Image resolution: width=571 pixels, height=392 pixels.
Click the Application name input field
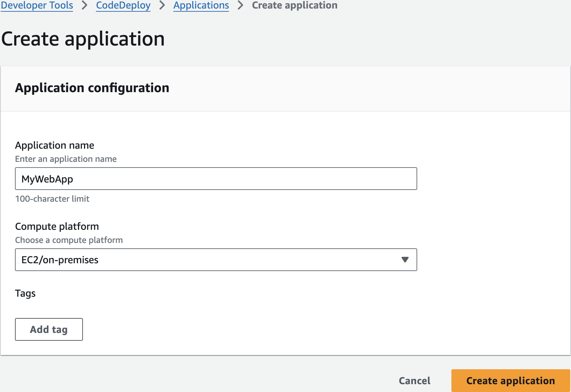[216, 179]
